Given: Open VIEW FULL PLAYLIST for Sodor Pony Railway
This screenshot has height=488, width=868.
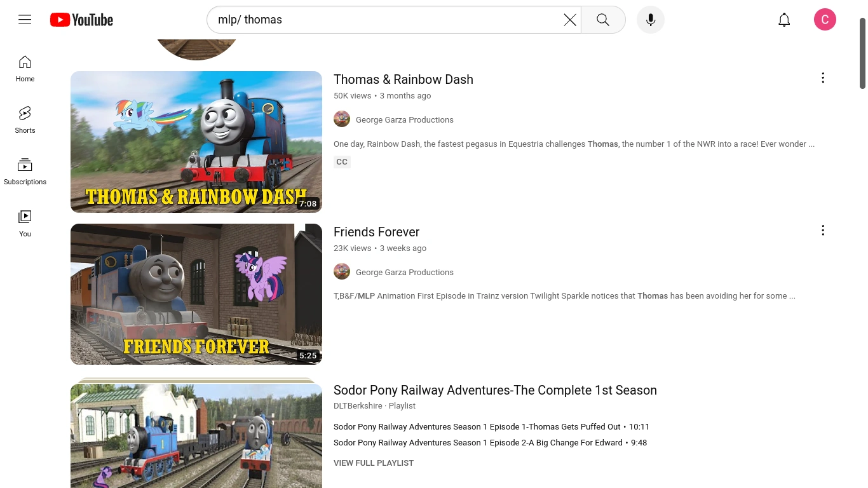Looking at the screenshot, I should [x=374, y=463].
